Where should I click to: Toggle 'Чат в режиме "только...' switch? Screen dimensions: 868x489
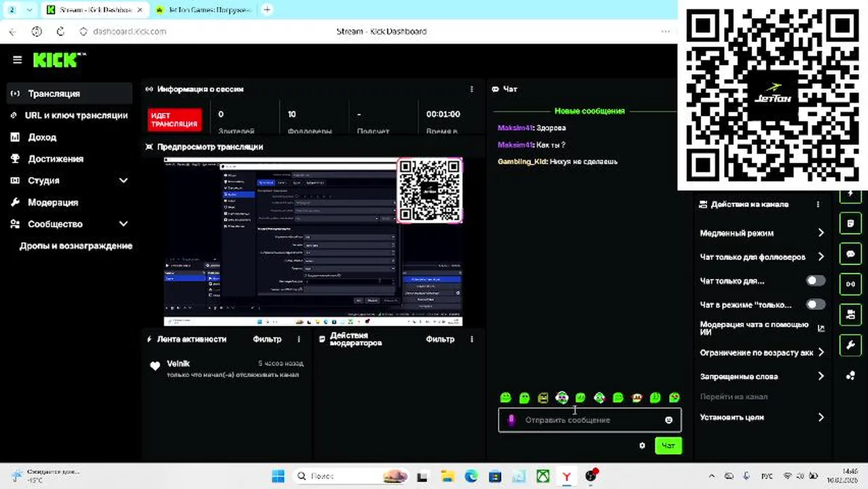tap(815, 304)
